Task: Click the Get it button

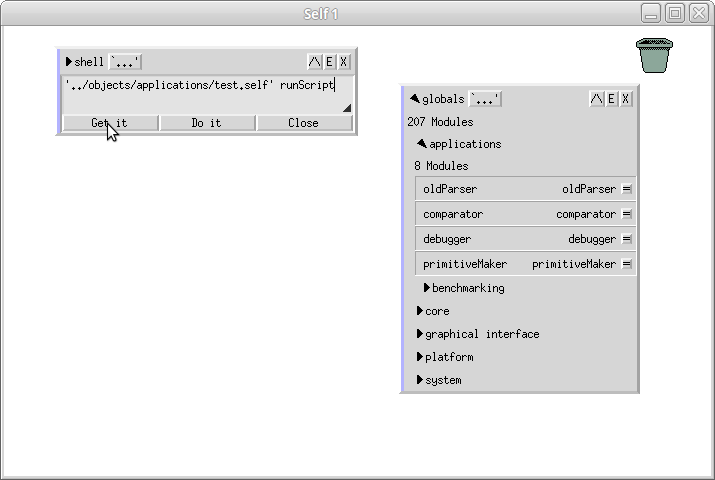Action: coord(110,123)
